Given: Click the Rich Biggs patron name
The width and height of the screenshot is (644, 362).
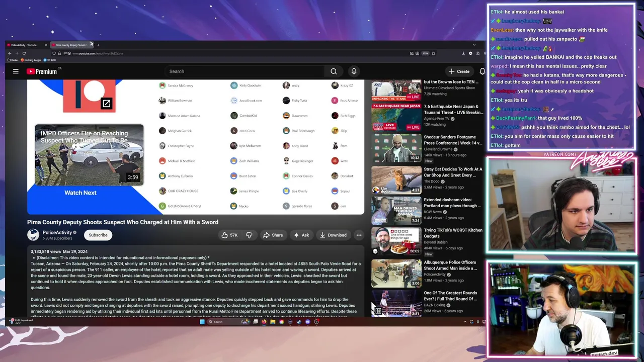Looking at the screenshot, I should click(x=348, y=116).
